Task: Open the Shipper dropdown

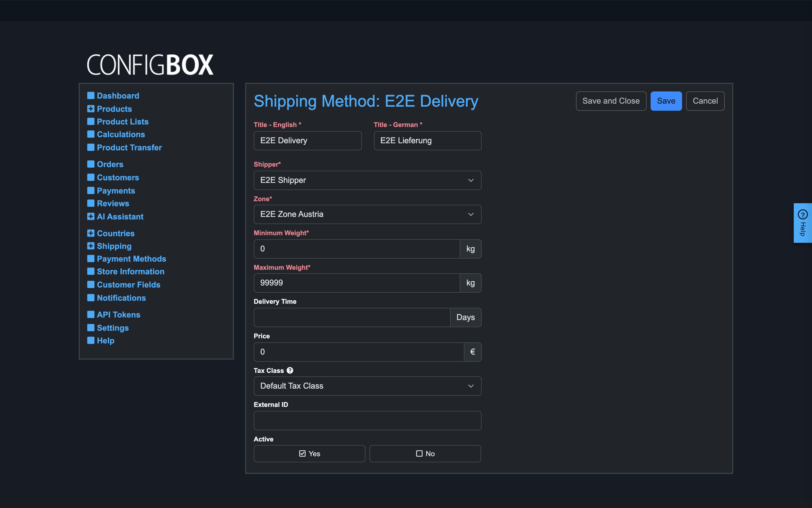Action: tap(367, 180)
